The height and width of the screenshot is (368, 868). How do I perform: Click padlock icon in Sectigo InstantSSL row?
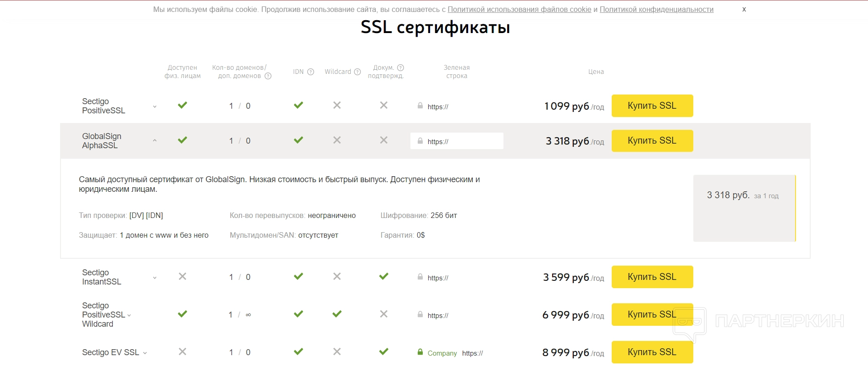pyautogui.click(x=420, y=277)
